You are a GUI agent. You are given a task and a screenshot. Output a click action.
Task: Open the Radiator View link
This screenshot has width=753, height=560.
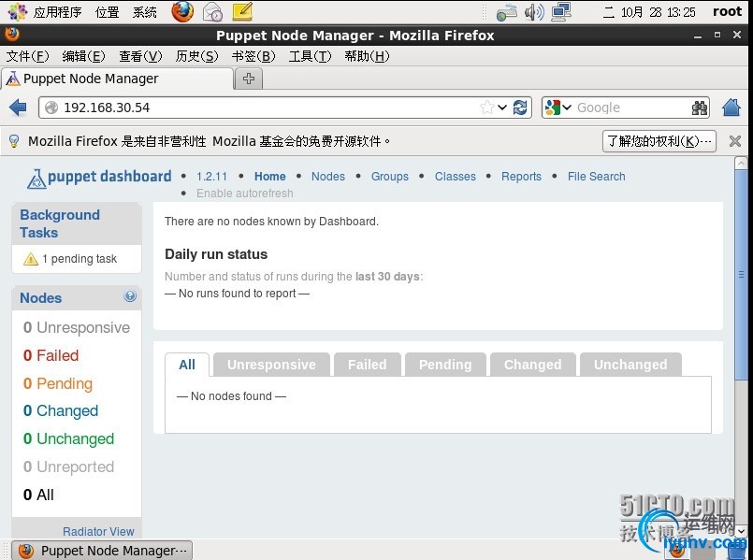(x=98, y=532)
